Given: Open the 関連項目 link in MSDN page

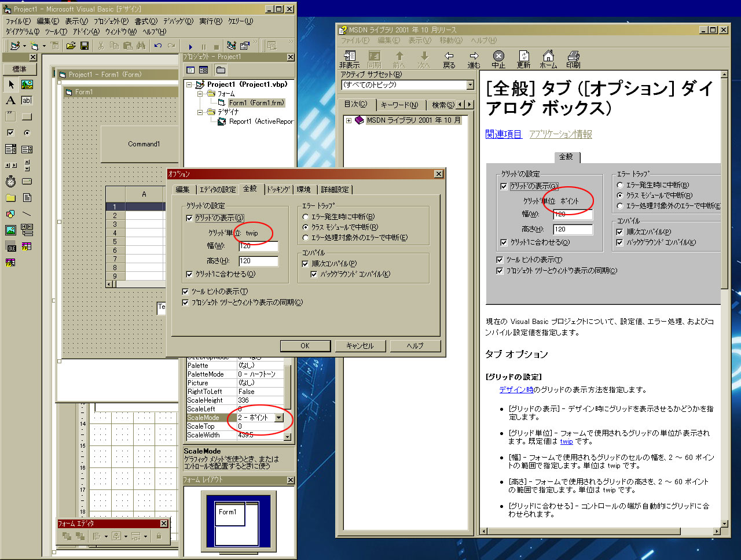Looking at the screenshot, I should tap(504, 134).
